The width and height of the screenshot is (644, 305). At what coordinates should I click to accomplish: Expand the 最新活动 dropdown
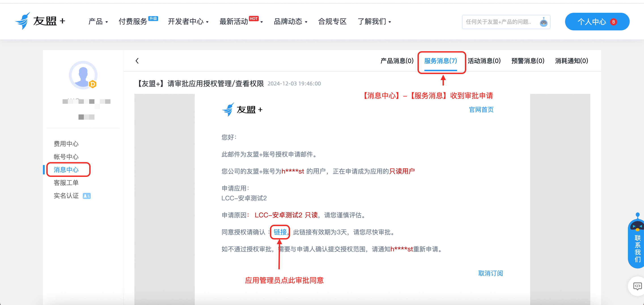coord(241,22)
